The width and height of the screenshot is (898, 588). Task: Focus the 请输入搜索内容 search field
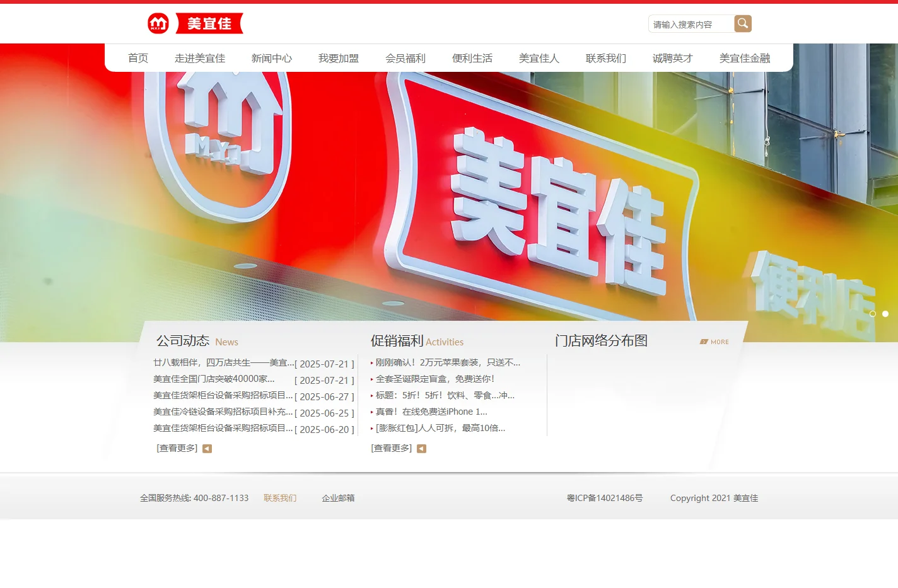click(x=691, y=24)
